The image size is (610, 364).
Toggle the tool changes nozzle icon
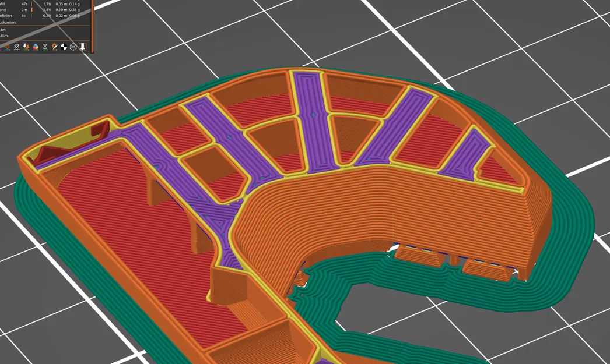(x=26, y=47)
